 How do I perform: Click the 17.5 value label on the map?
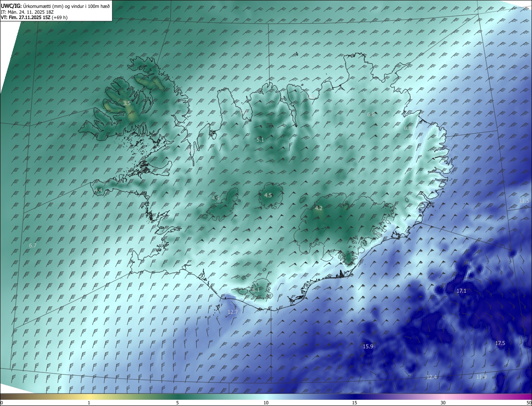point(500,343)
